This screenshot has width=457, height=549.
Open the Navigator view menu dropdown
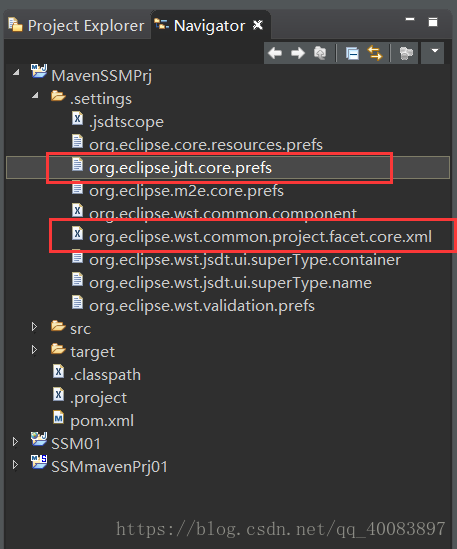(x=435, y=51)
